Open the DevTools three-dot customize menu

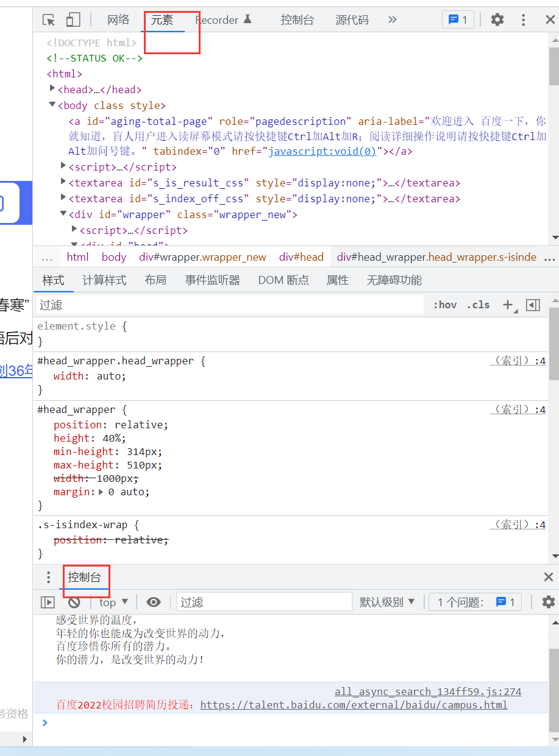point(524,20)
